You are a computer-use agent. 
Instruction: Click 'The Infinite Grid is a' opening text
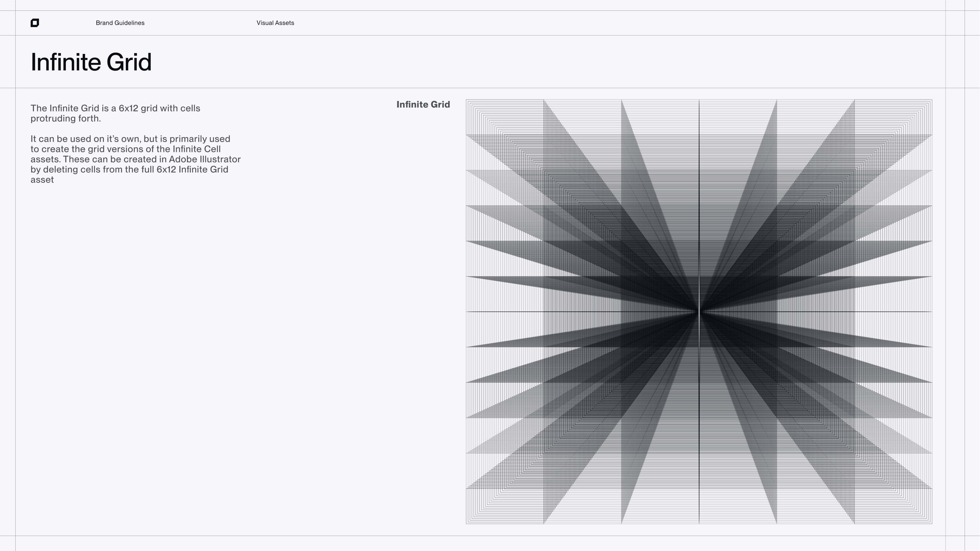coord(73,108)
